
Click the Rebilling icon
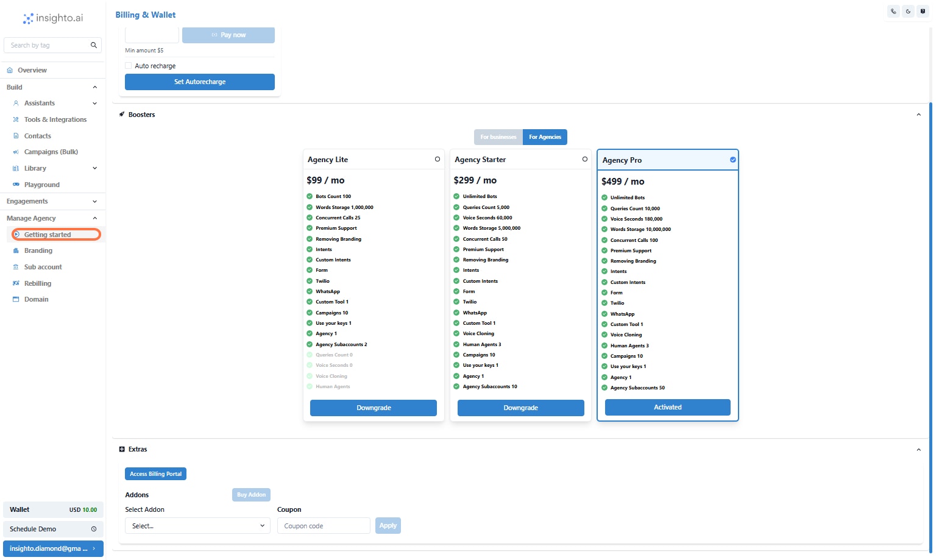[16, 283]
